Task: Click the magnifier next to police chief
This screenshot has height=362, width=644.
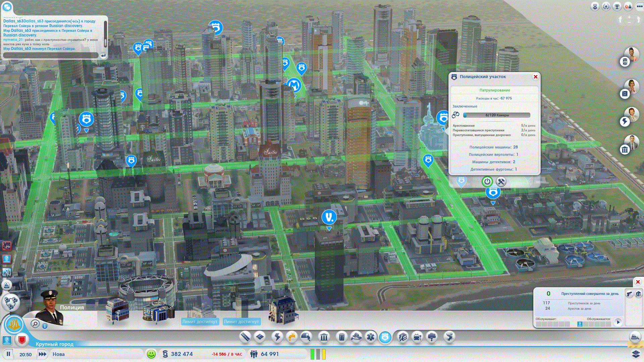Action: [x=35, y=323]
